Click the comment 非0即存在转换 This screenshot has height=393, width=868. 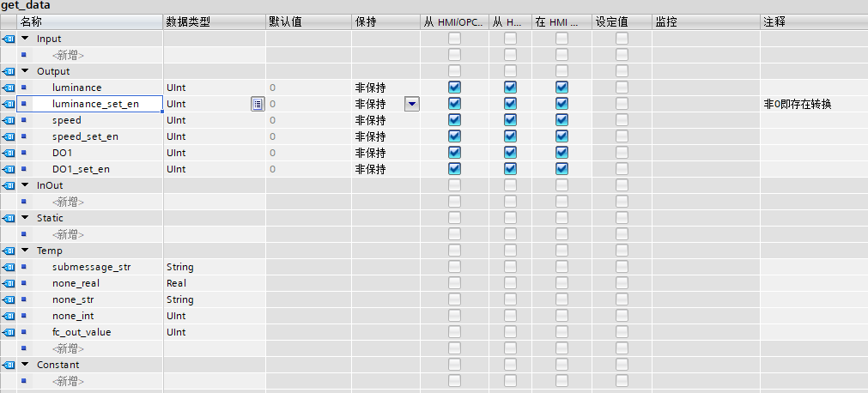tap(797, 104)
